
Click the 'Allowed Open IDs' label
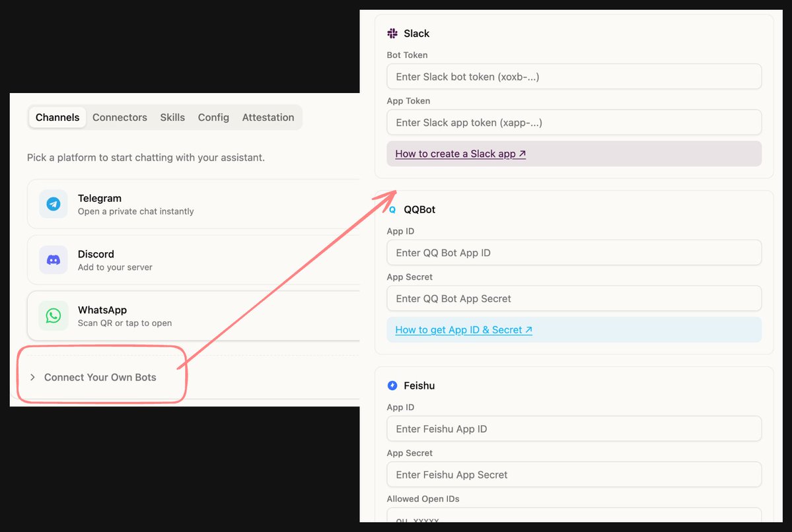[x=423, y=499]
